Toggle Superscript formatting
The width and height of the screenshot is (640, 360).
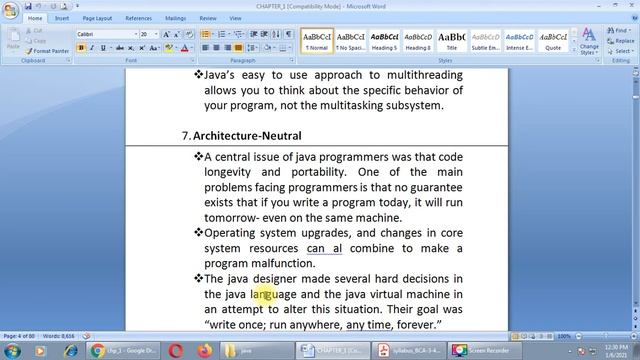click(x=142, y=48)
